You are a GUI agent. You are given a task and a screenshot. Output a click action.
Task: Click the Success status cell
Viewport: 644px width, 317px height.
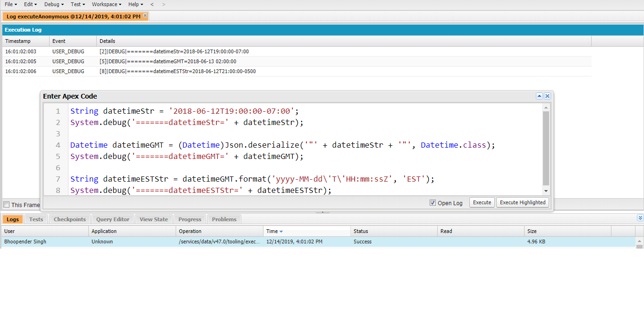[x=363, y=242]
